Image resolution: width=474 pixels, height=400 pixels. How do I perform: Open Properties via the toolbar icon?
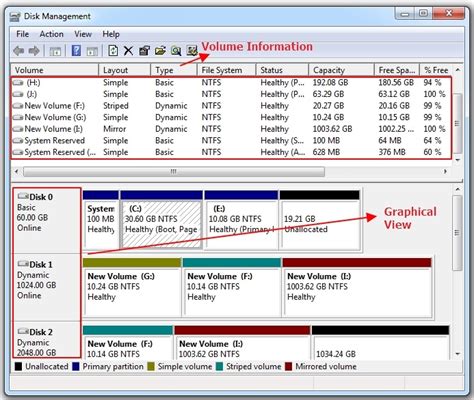(x=144, y=51)
